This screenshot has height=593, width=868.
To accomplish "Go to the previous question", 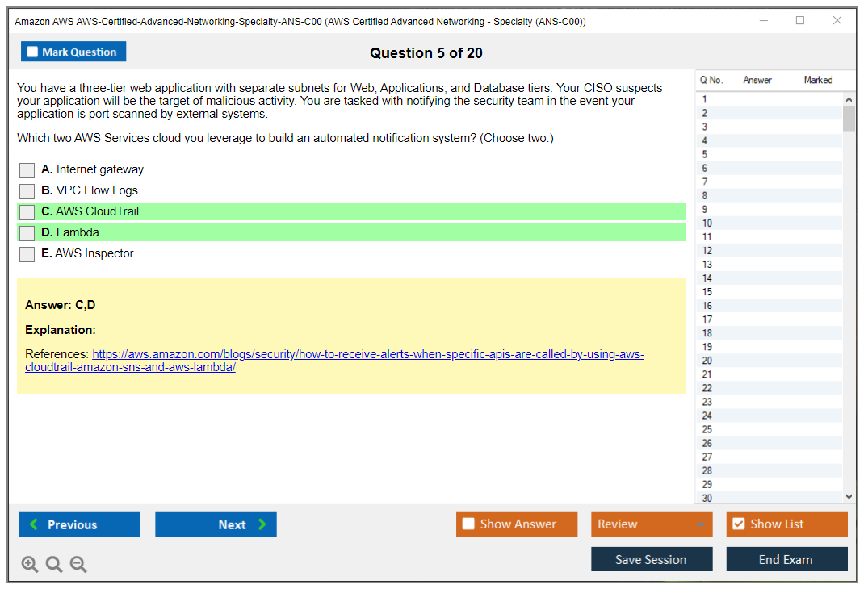I will click(x=79, y=524).
